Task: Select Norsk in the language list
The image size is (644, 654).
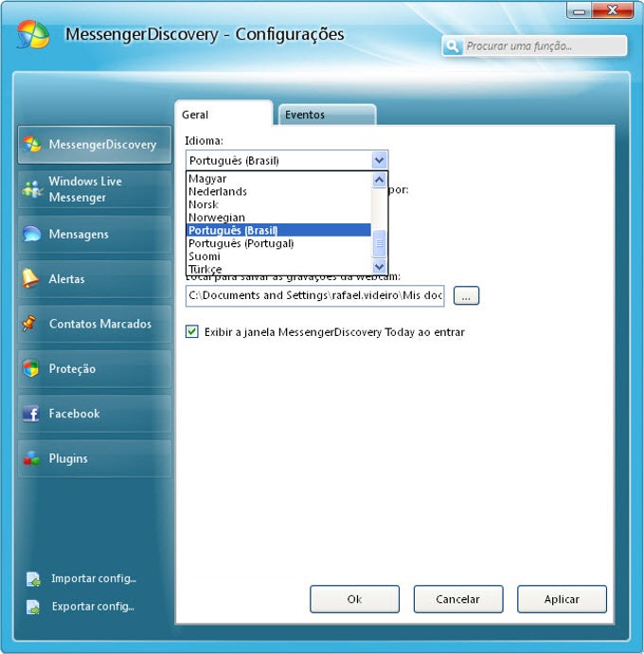Action: (278, 204)
